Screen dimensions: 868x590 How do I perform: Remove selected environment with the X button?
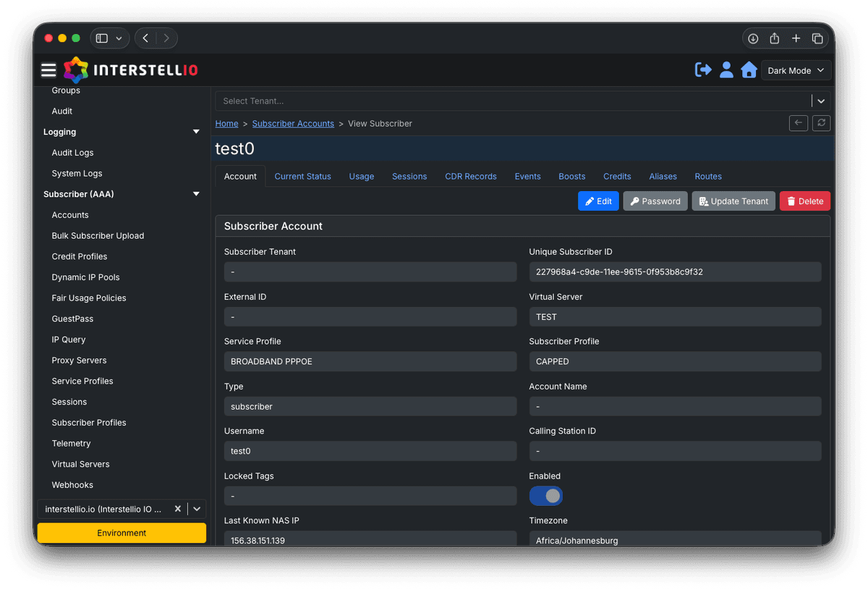click(x=177, y=509)
